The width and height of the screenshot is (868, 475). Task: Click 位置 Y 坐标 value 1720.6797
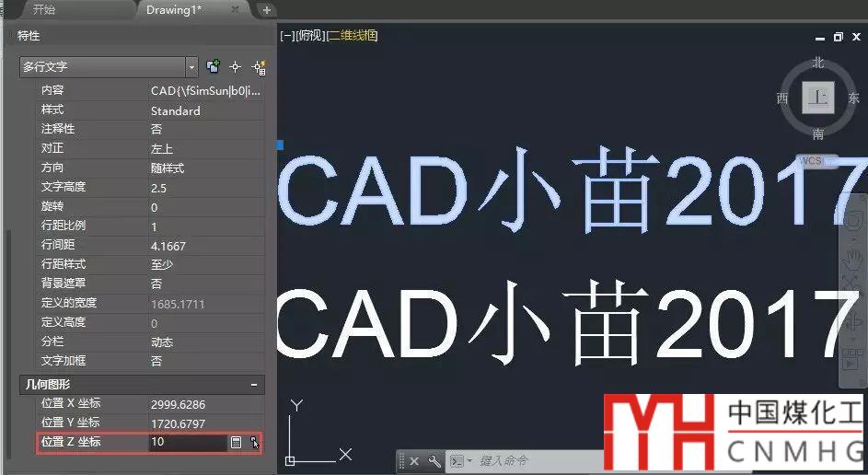point(178,423)
